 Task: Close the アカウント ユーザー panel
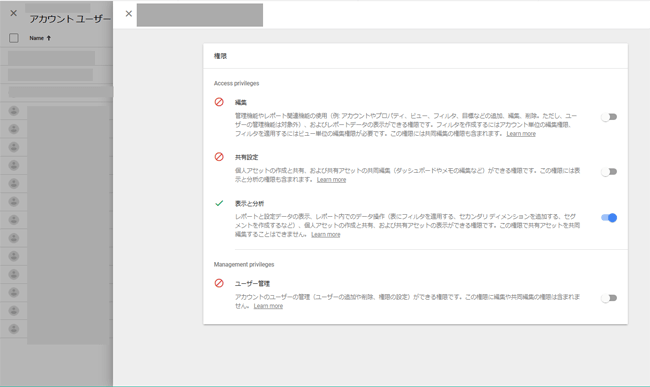(x=13, y=13)
